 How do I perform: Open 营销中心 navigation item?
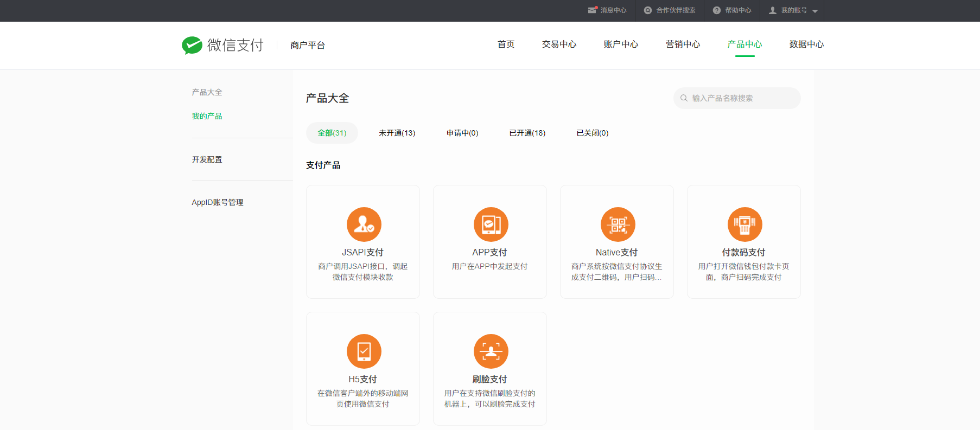click(683, 44)
